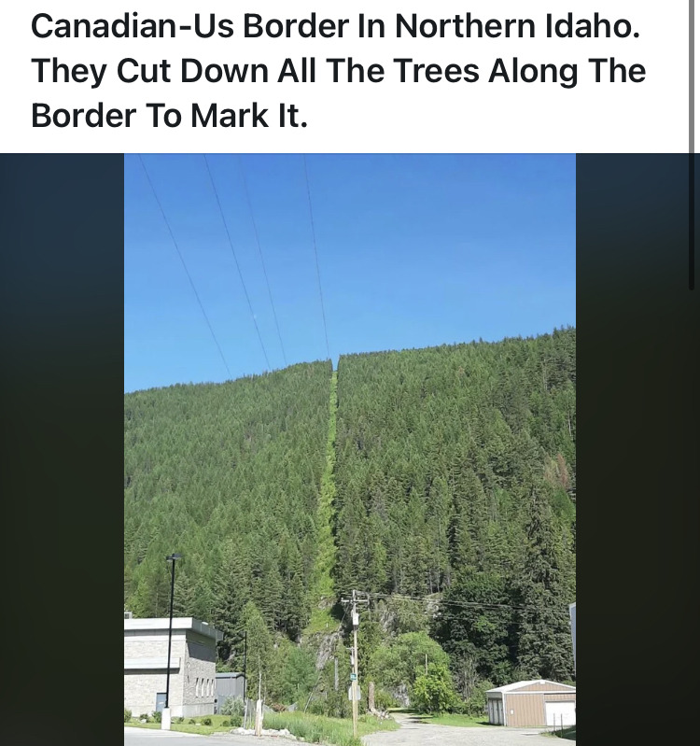Click the wooden utility pole in the photo
Viewport: 700px width, 746px height.
pyautogui.click(x=355, y=666)
